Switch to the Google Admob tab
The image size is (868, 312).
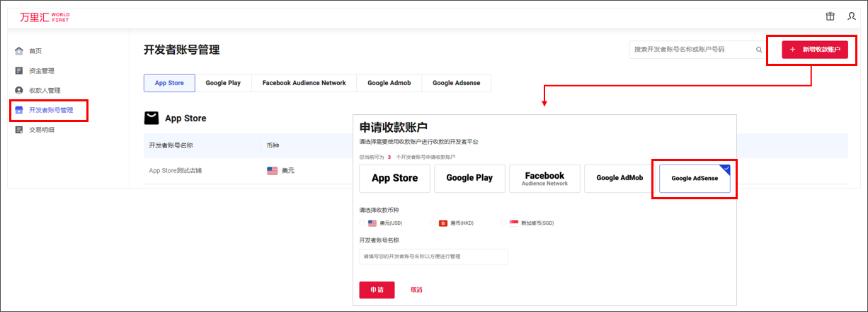pos(389,83)
